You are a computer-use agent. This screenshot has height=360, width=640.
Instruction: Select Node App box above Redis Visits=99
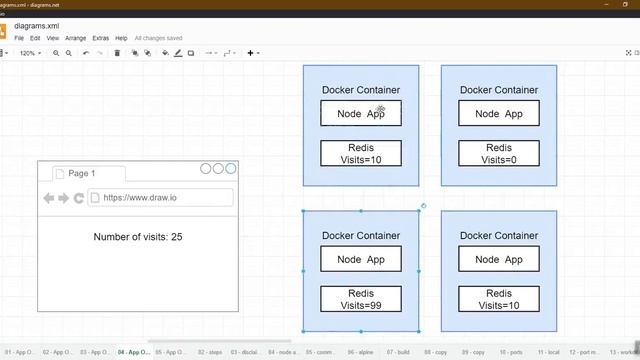tap(361, 259)
